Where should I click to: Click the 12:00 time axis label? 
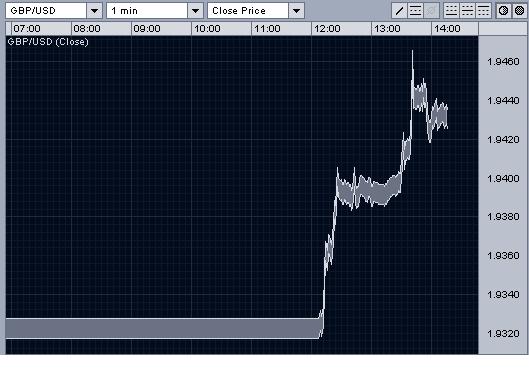(x=327, y=29)
